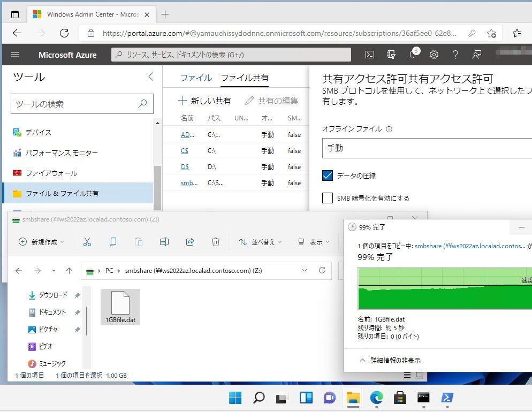The height and width of the screenshot is (412, 532).
Task: Expand 新規作成 dropdown in Explorer
Action: click(41, 242)
